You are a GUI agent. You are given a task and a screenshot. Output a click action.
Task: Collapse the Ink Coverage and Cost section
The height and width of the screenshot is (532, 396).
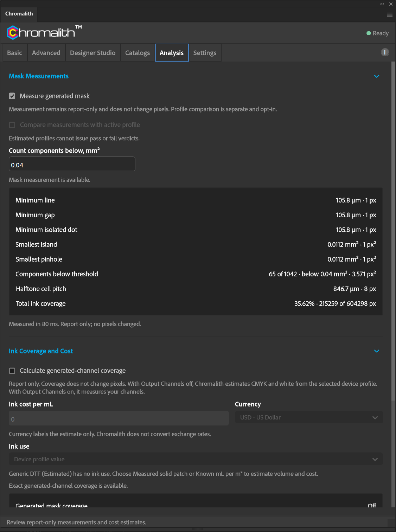(x=377, y=351)
